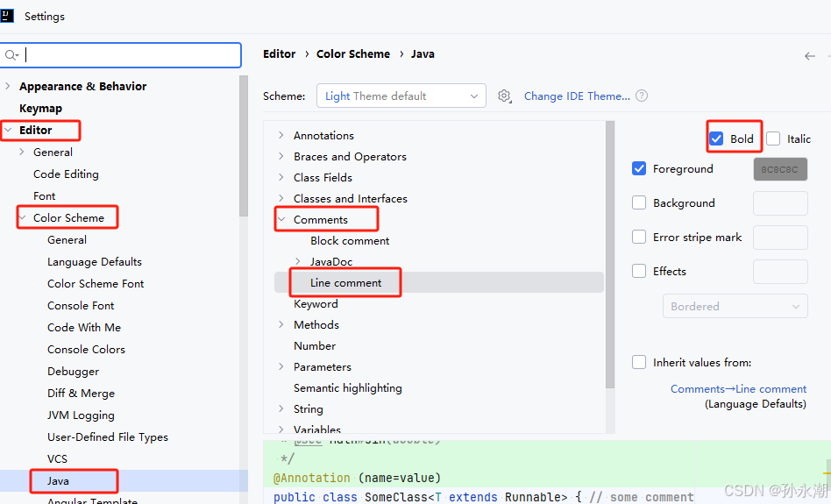Select Code With Me
The image size is (831, 504).
pos(84,328)
